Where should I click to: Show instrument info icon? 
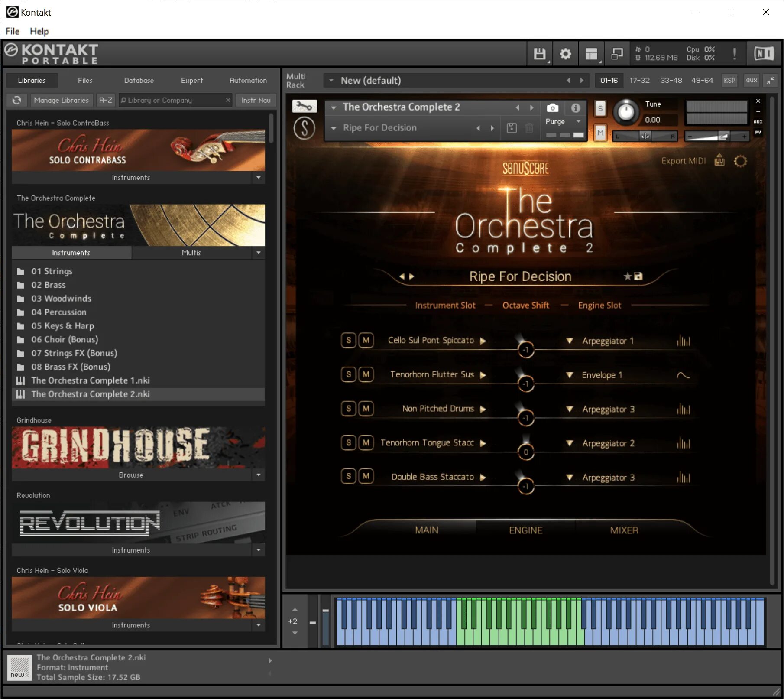pyautogui.click(x=575, y=107)
